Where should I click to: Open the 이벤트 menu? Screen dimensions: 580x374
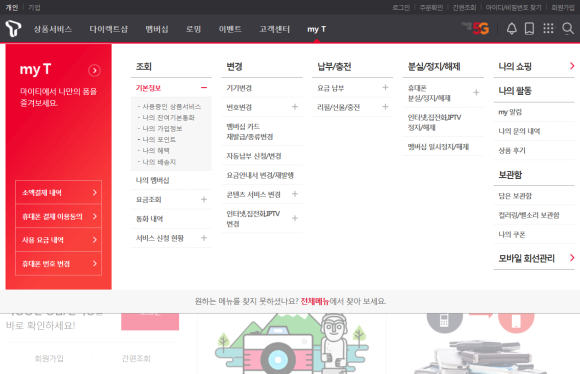point(230,29)
